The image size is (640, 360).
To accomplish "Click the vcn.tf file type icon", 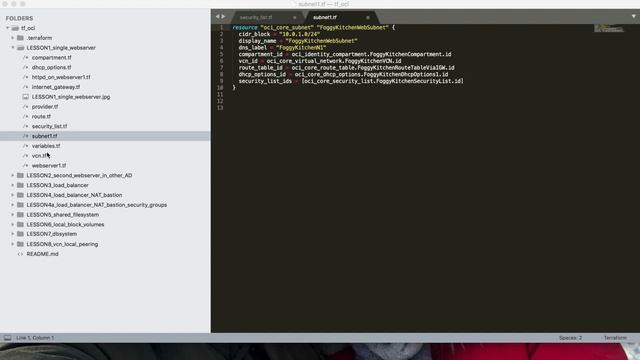I will click(x=26, y=156).
